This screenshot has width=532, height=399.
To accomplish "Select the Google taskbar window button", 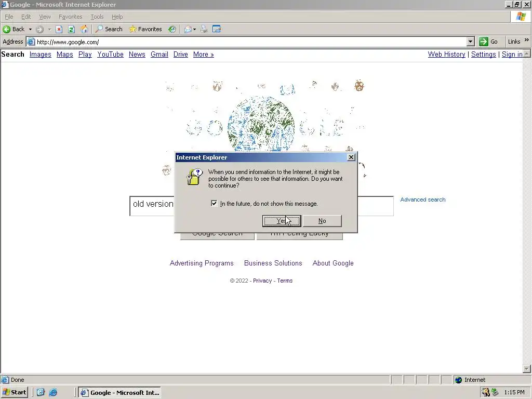I will pos(119,393).
